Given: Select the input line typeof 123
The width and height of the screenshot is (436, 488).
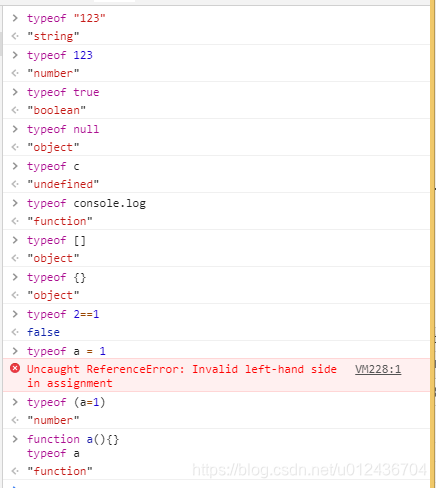Looking at the screenshot, I should [x=60, y=55].
